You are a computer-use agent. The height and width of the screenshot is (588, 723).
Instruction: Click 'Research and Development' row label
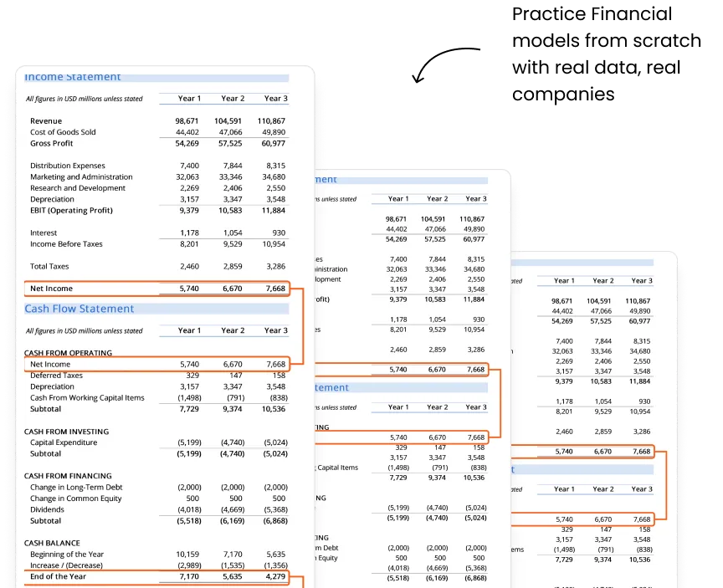(x=78, y=188)
